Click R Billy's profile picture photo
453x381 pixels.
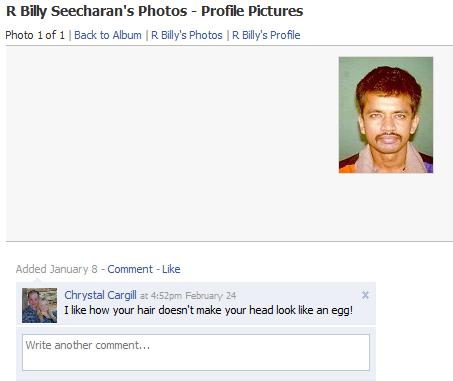[x=386, y=115]
